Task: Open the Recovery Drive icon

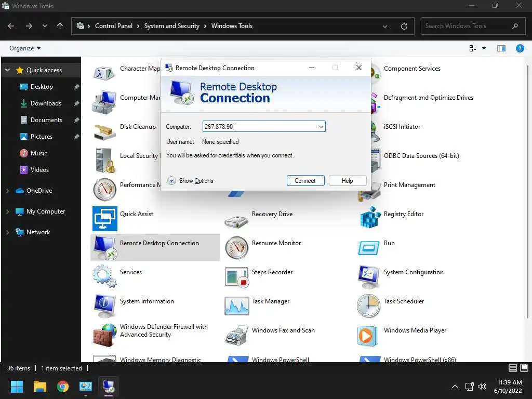Action: (x=236, y=221)
